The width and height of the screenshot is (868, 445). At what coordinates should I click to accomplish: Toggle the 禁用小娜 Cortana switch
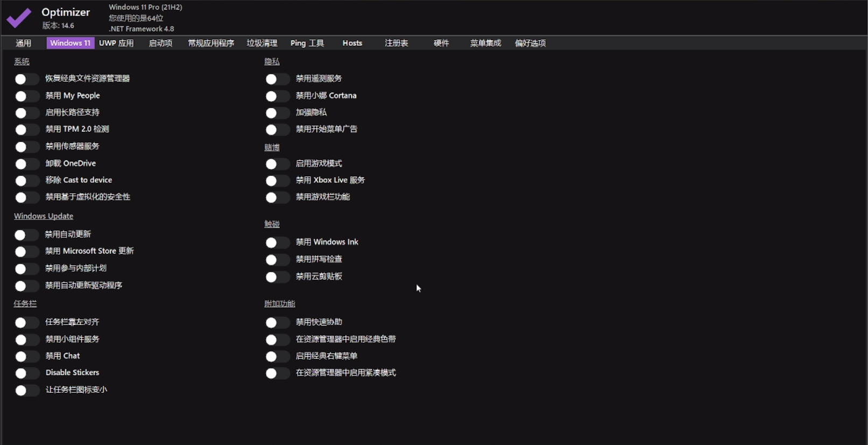(x=277, y=96)
